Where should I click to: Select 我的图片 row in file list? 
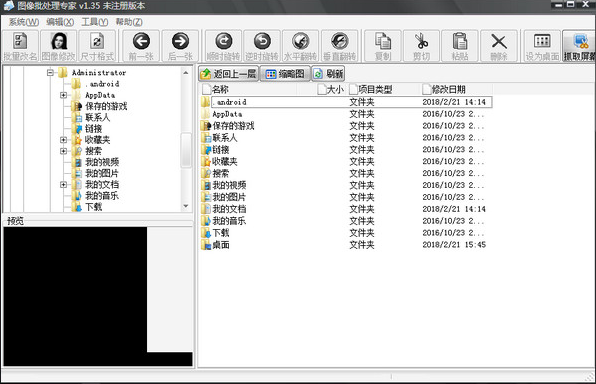coord(346,197)
